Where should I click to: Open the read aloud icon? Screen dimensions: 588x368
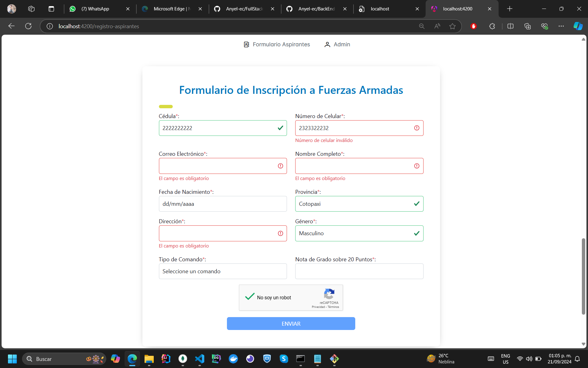[x=437, y=26]
